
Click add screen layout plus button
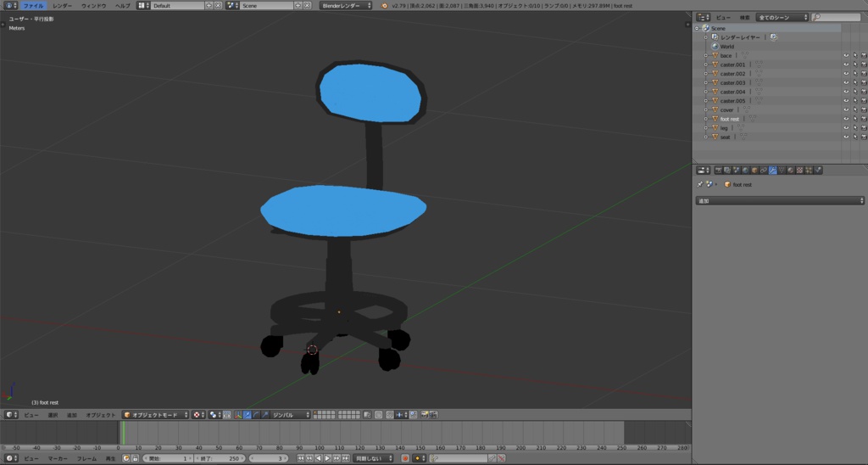209,6
